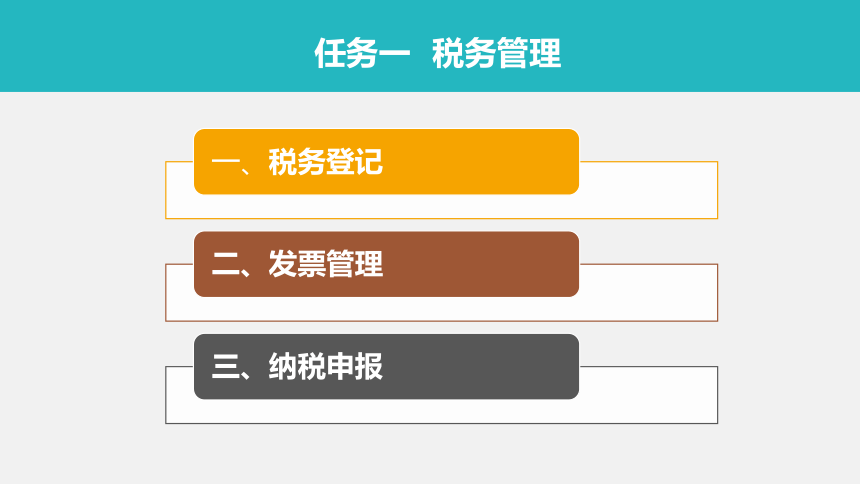
Task: Click the slide title 任务一 税务管理
Action: [x=437, y=53]
